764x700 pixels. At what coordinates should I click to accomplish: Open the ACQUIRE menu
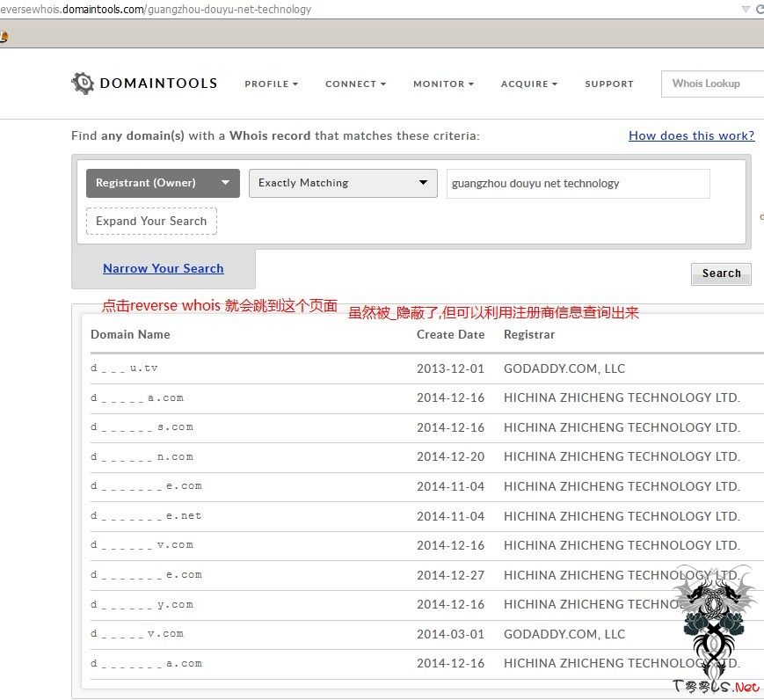click(529, 84)
